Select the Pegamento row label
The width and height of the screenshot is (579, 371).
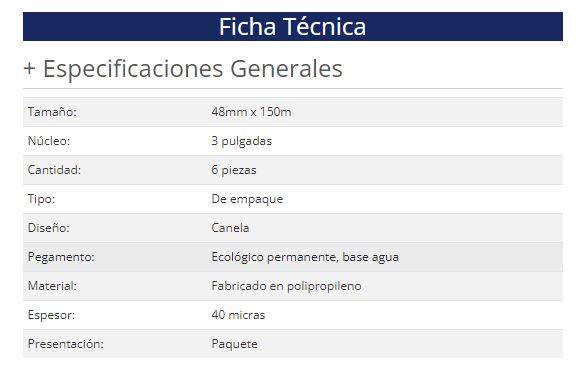tap(61, 257)
